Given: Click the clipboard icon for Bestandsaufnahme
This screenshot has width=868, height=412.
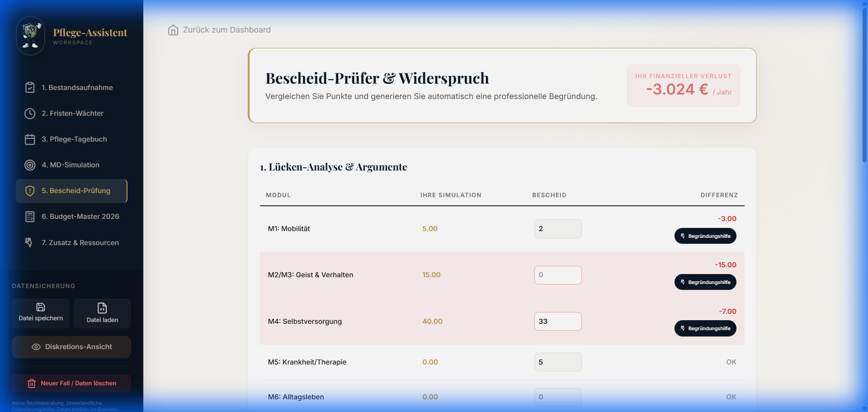Looking at the screenshot, I should [x=30, y=88].
